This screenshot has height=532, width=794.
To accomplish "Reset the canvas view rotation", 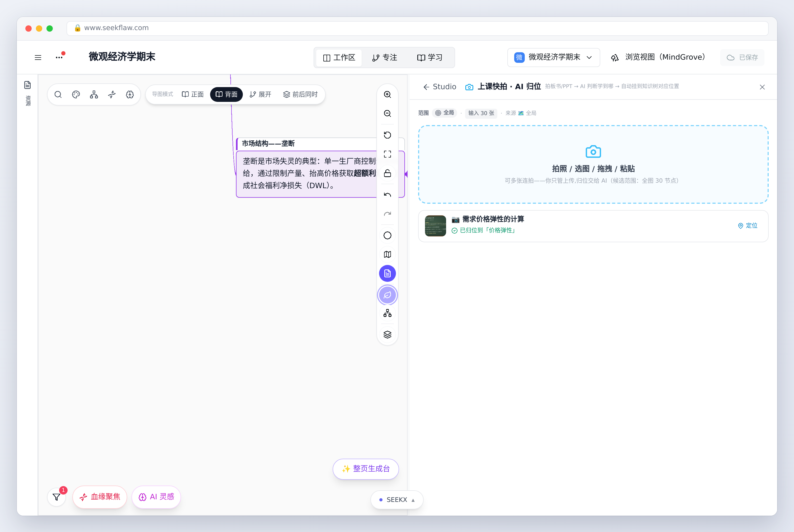I will [387, 135].
